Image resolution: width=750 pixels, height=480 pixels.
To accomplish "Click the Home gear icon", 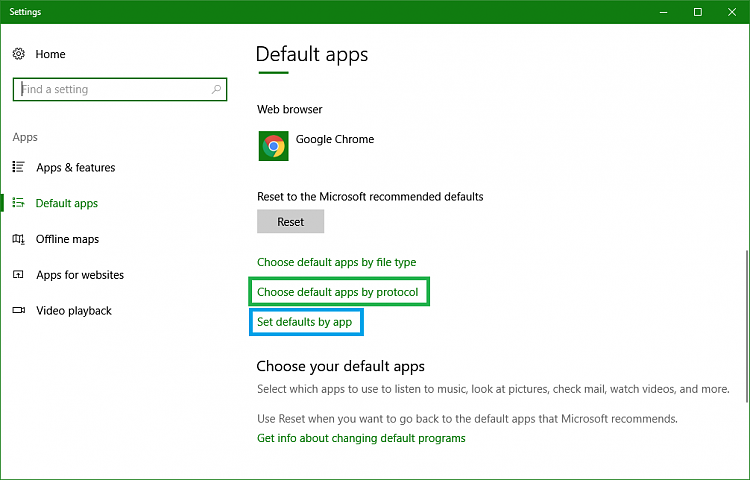I will pos(19,54).
